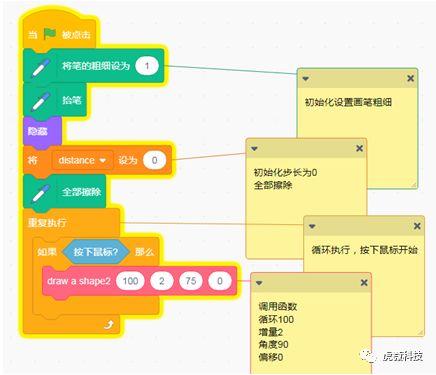Select the 隐藏 hide block
The height and width of the screenshot is (375, 436).
point(42,131)
